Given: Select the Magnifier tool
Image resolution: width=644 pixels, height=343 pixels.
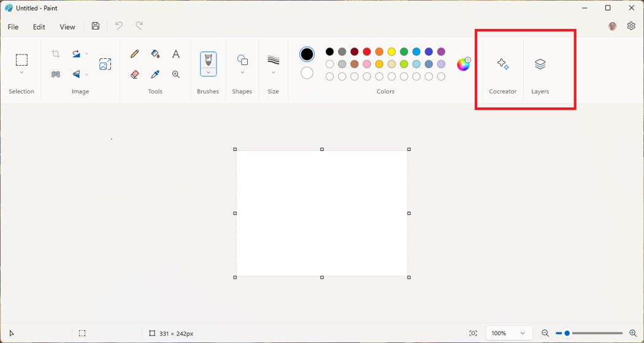Looking at the screenshot, I should [175, 74].
